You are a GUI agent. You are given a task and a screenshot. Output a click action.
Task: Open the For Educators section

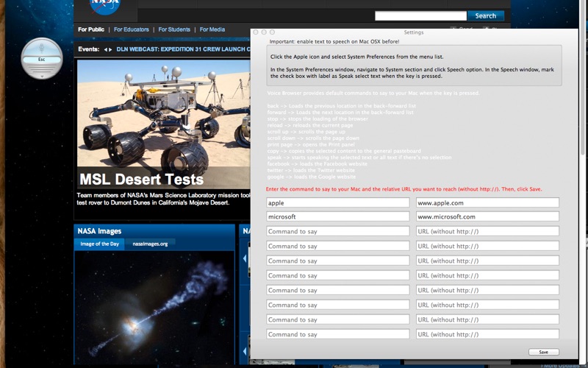point(132,29)
